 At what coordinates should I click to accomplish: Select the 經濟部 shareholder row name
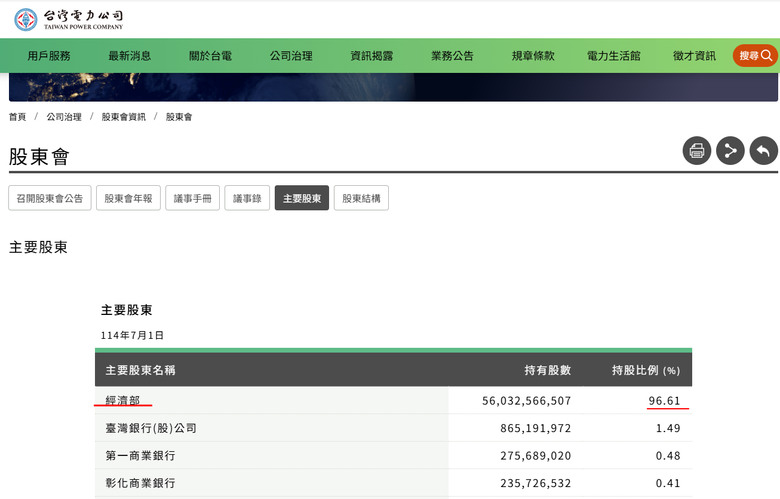tap(123, 400)
